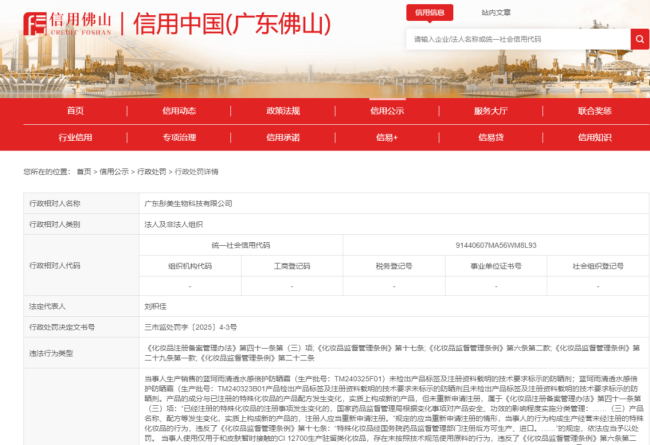Open the 信用承诺 page
Screen dimensions: 650x445
pos(283,137)
